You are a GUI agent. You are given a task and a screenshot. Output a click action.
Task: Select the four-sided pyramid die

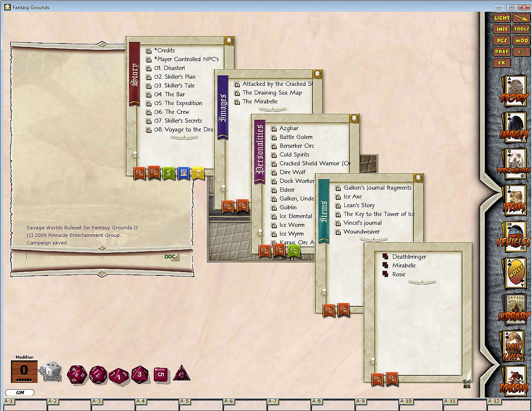[x=182, y=373]
